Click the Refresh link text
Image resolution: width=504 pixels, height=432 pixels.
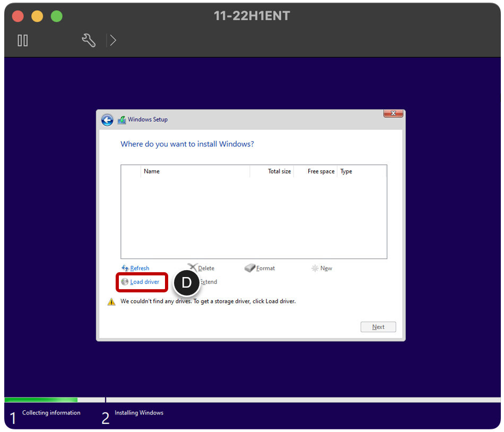(x=138, y=268)
